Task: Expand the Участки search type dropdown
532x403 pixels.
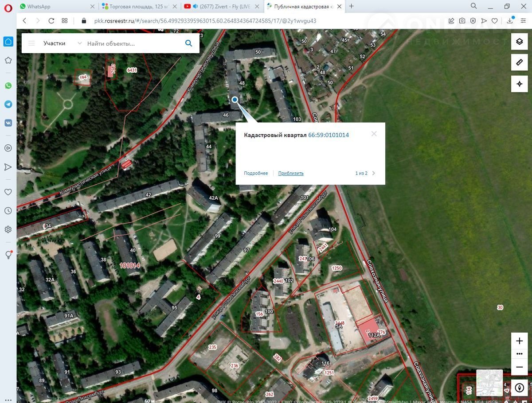Action: 79,43
